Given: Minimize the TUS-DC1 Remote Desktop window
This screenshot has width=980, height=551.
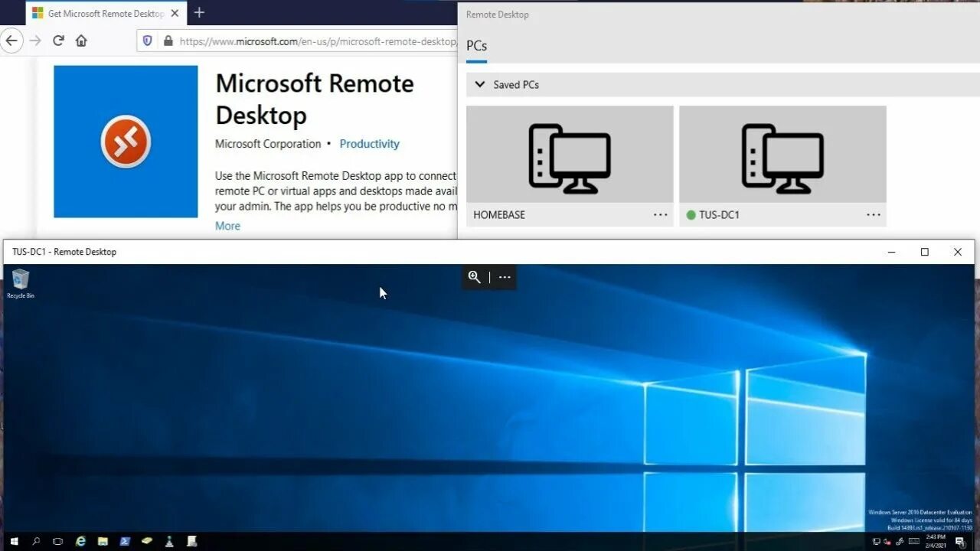Looking at the screenshot, I should click(x=891, y=252).
